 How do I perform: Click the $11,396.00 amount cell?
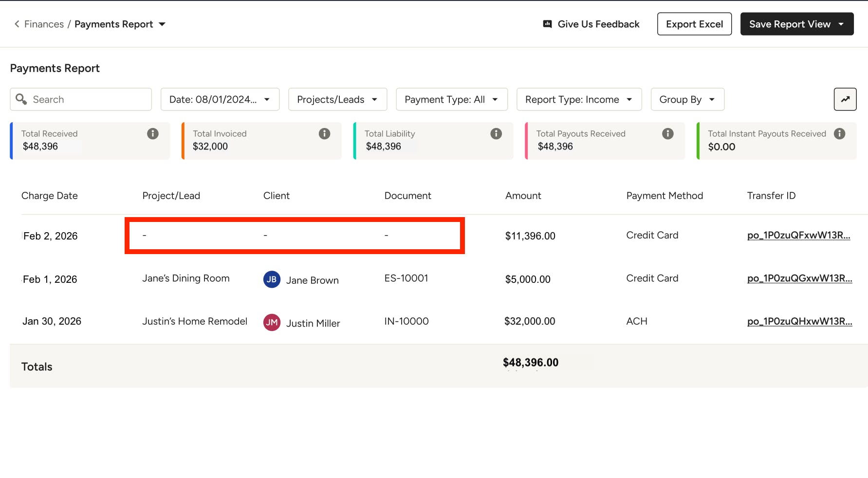point(530,236)
